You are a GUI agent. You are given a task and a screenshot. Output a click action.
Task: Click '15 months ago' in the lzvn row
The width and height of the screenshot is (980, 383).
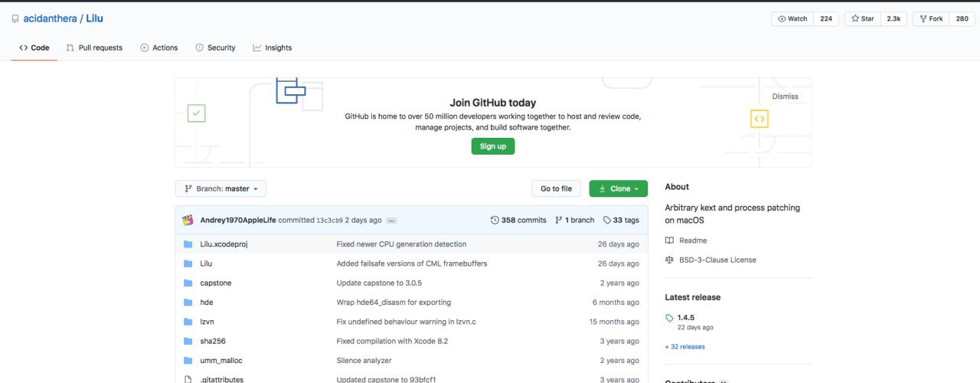pos(614,322)
